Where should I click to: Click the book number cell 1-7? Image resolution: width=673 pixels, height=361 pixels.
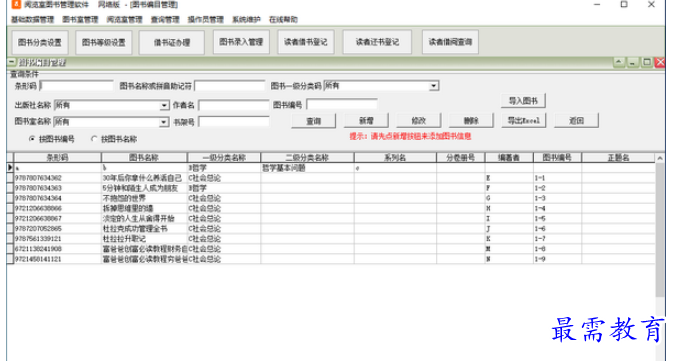click(x=557, y=239)
